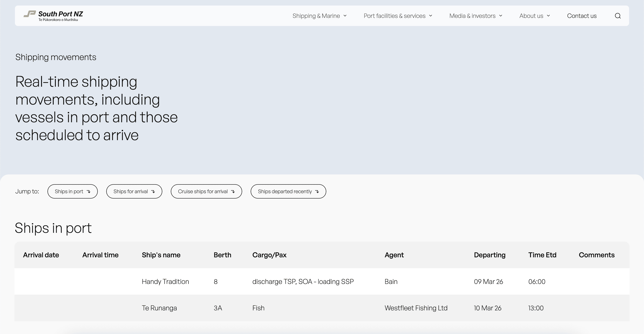The width and height of the screenshot is (644, 334).
Task: Click arrow icon in Ships departed recently pill
Action: [317, 191]
